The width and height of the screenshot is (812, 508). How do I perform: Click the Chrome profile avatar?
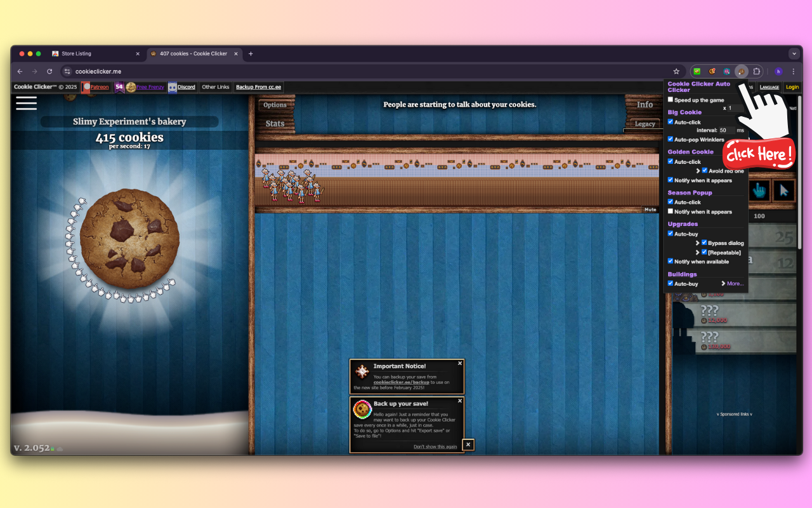click(777, 71)
